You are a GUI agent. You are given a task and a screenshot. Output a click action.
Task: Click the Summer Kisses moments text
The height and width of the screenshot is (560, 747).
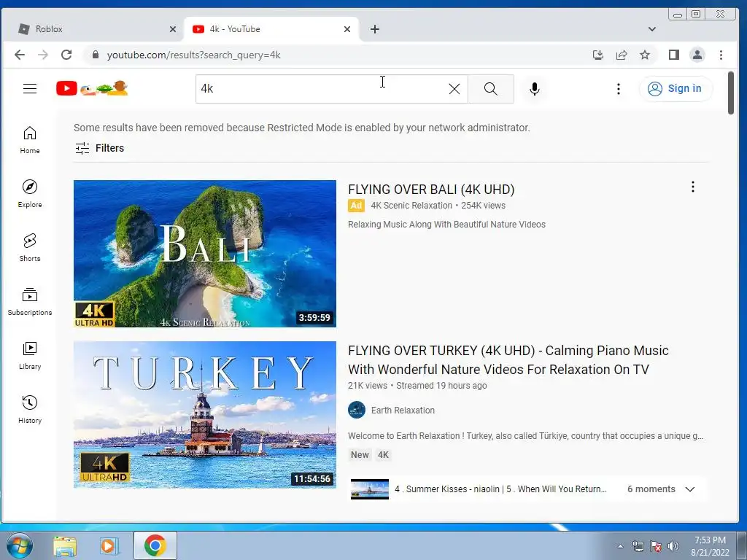coord(500,489)
